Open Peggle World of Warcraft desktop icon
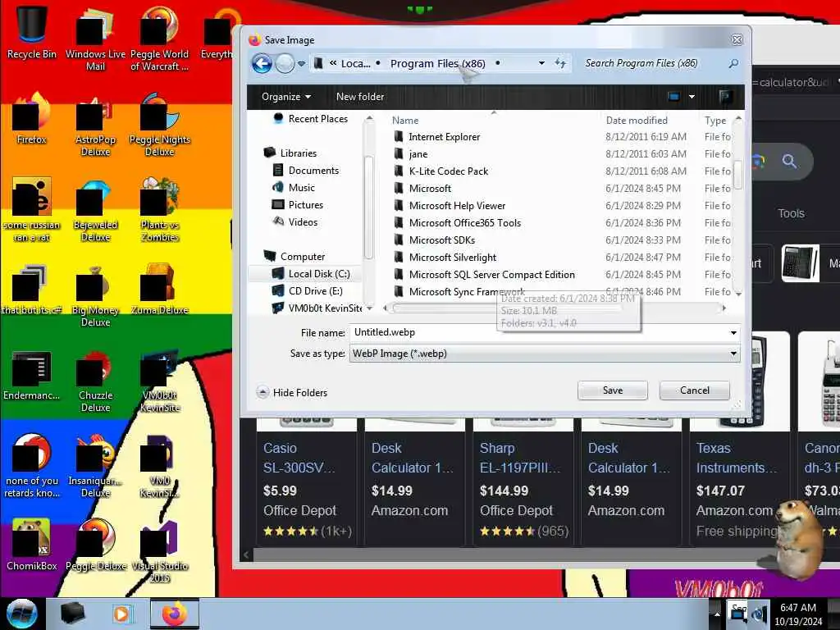Viewport: 840px width, 630px height. click(x=159, y=38)
